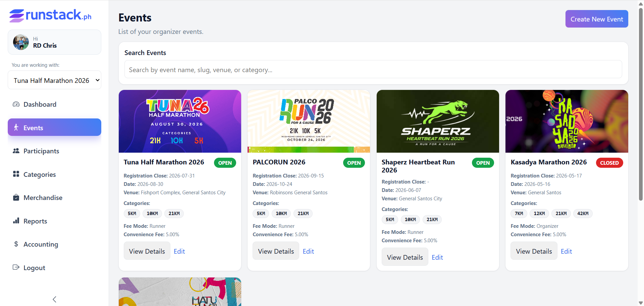Go to the Participants page
Screen dimensions: 644x306
click(54, 151)
